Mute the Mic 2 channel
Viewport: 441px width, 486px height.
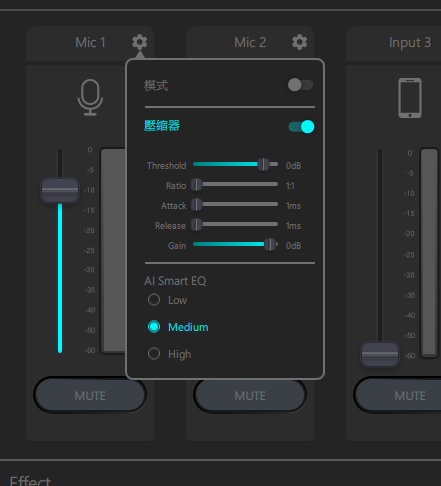coord(250,395)
